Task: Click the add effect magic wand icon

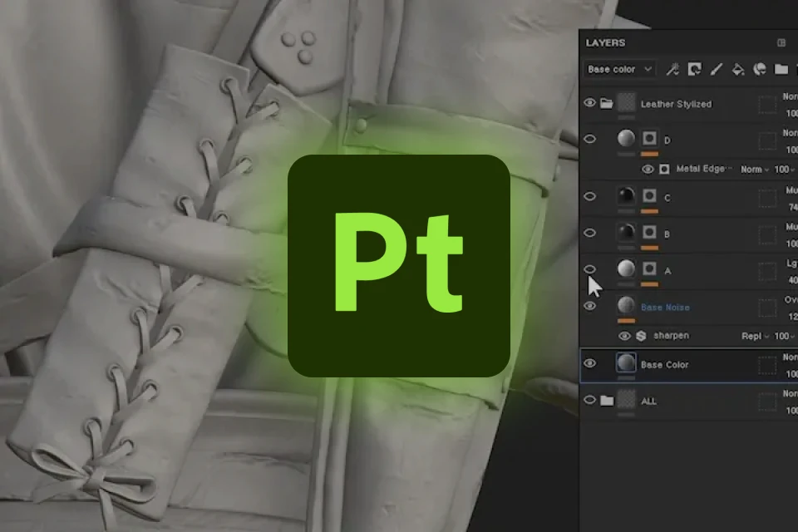Action: click(x=672, y=69)
